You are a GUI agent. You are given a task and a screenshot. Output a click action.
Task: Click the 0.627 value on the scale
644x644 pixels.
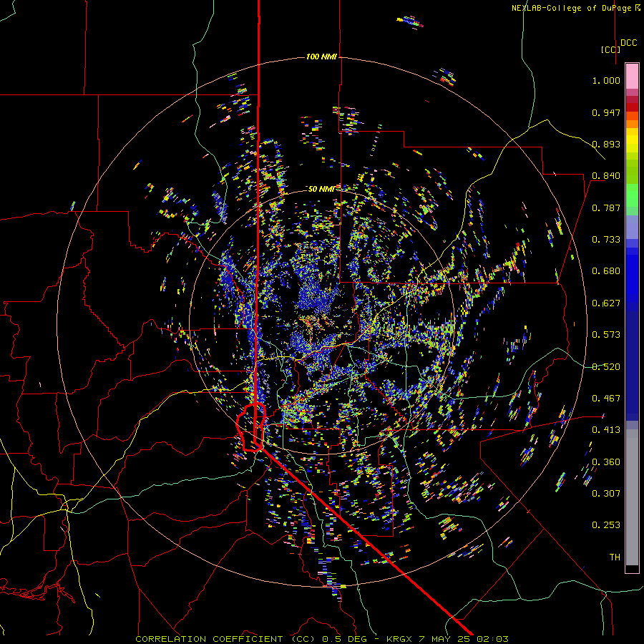pyautogui.click(x=606, y=303)
